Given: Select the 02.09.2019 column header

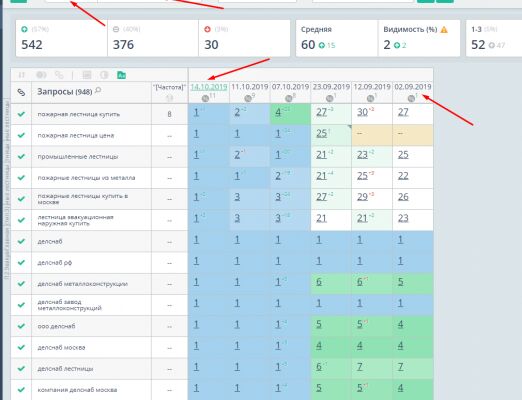Looking at the screenshot, I should (413, 87).
